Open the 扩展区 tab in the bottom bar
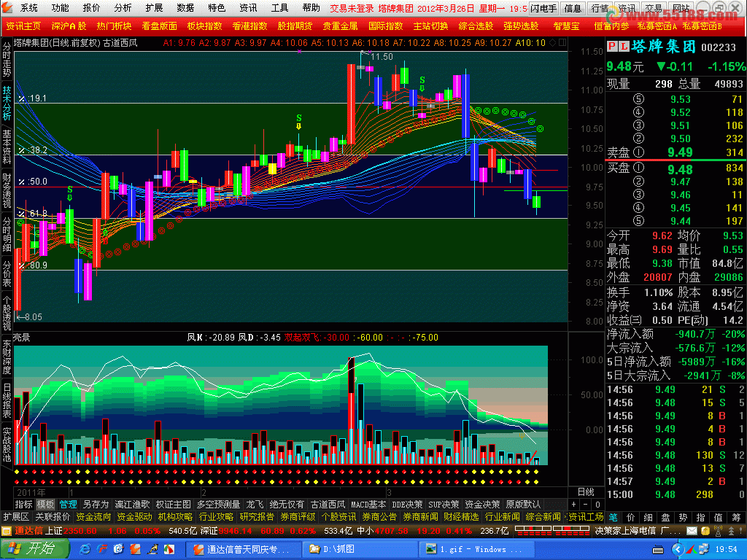Image resolution: width=747 pixels, height=560 pixels. [x=16, y=517]
